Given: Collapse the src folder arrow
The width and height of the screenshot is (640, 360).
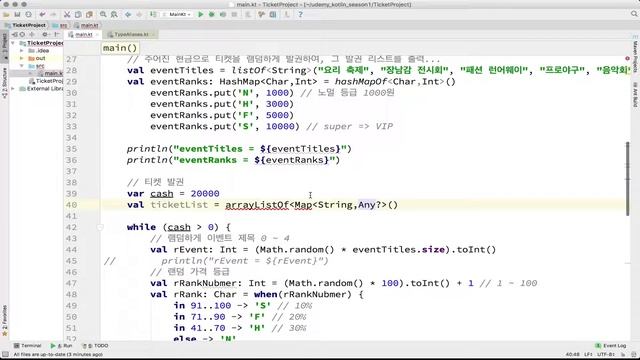Looking at the screenshot, I should coord(22,66).
